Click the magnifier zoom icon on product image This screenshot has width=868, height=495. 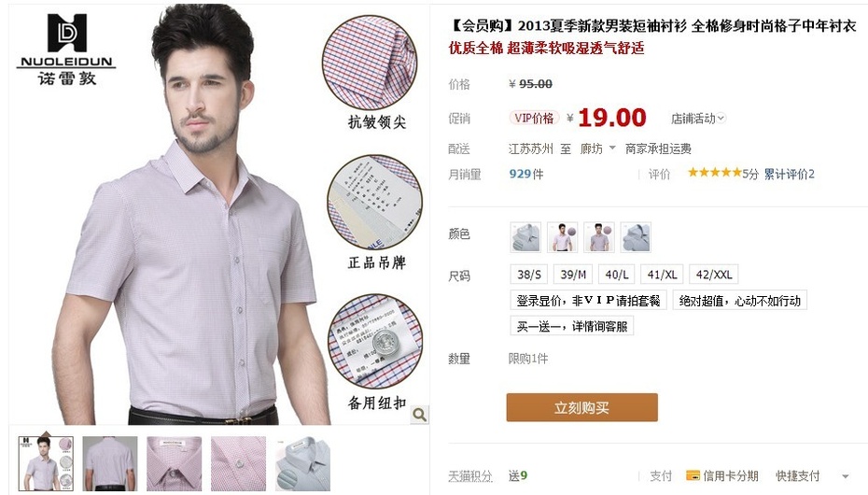coord(420,415)
